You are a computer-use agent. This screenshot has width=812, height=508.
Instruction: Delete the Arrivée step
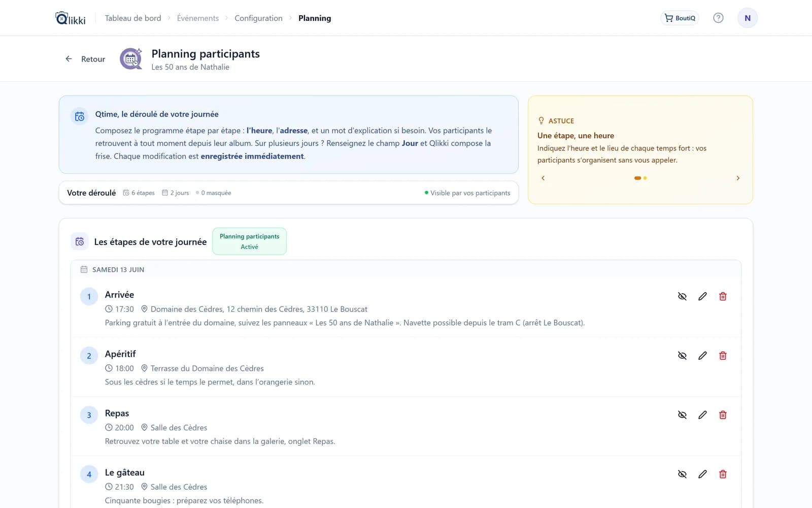pyautogui.click(x=723, y=296)
